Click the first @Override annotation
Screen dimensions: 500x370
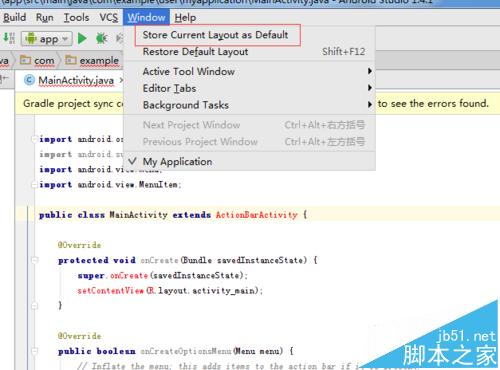(x=79, y=245)
